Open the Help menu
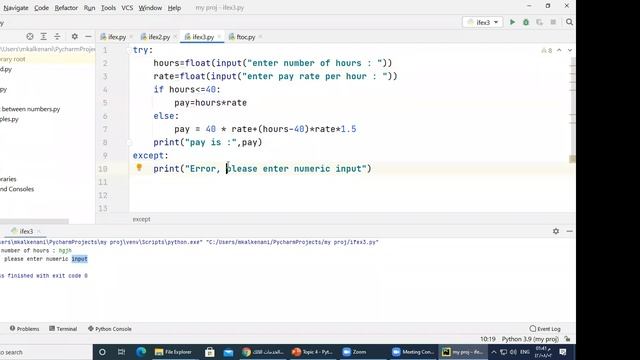Viewport: 640px width, 360px height. pos(174,8)
